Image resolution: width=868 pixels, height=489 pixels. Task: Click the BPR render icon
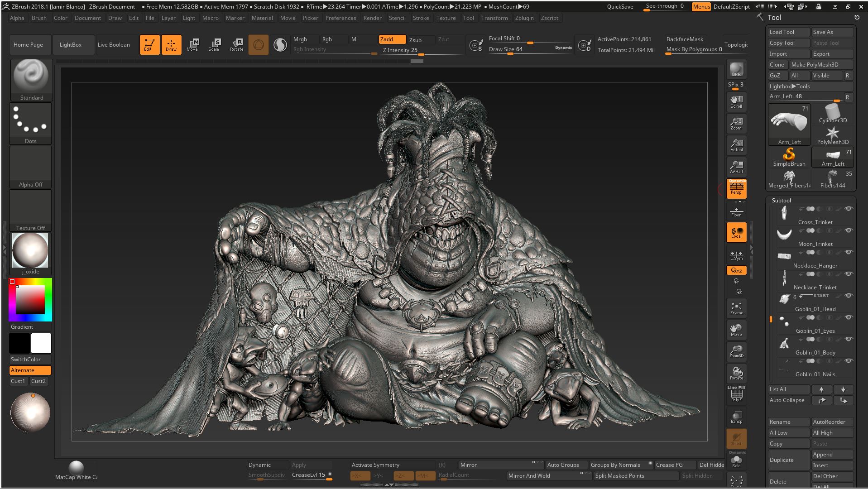pos(736,69)
